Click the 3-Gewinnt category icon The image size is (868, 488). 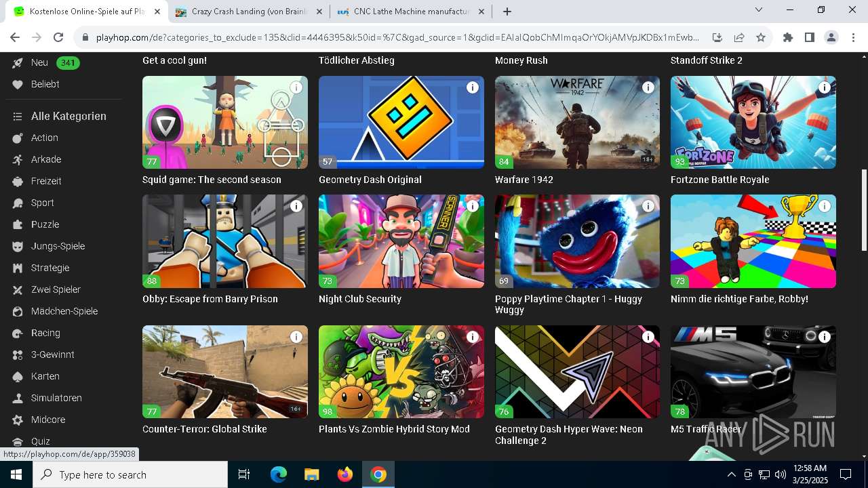(18, 354)
